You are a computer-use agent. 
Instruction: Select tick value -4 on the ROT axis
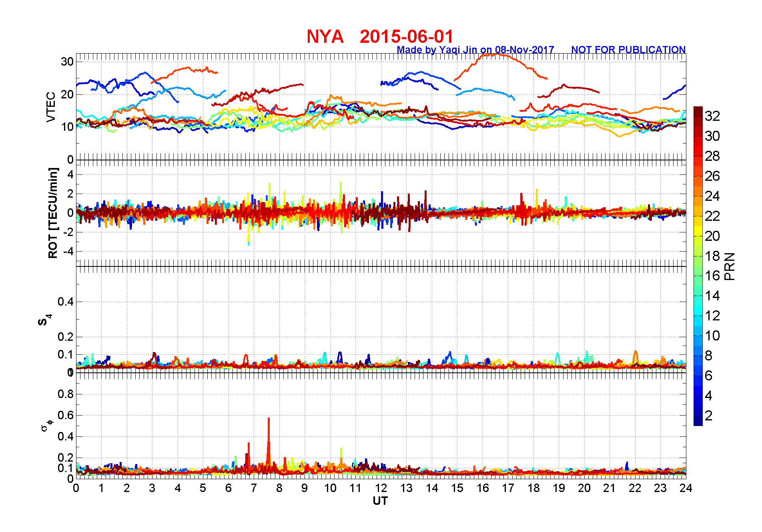pos(68,252)
